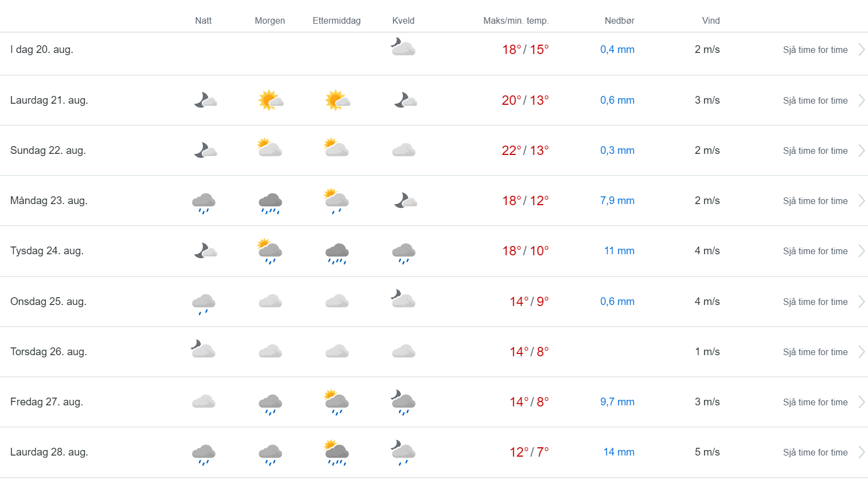Click Sundag 22. aug. night moon icon
868x482 pixels.
pyautogui.click(x=205, y=150)
